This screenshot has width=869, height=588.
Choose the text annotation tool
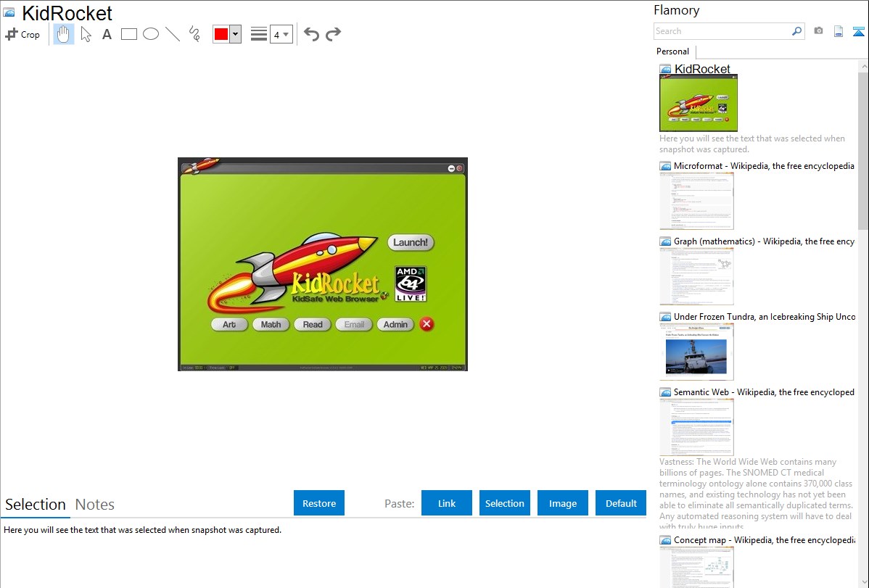[107, 34]
